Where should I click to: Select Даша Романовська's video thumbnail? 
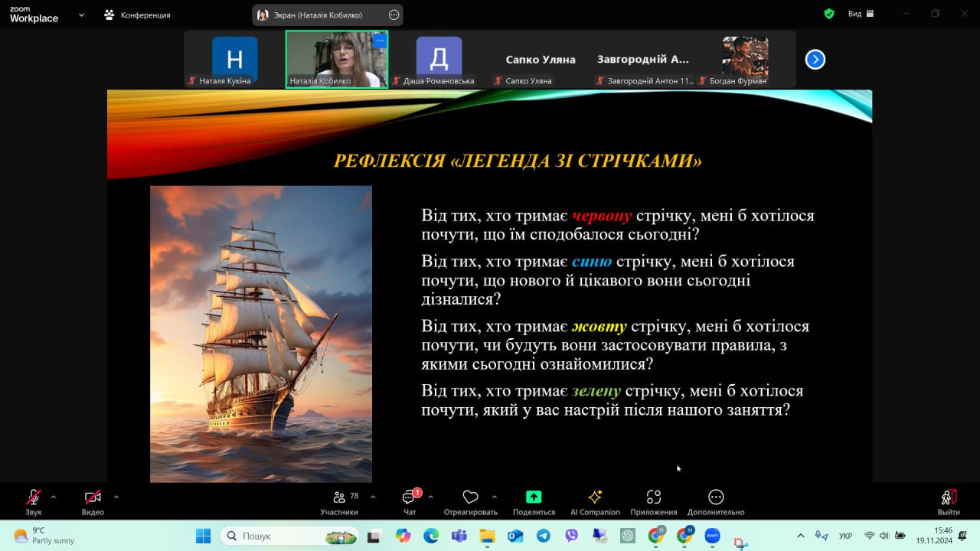439,60
